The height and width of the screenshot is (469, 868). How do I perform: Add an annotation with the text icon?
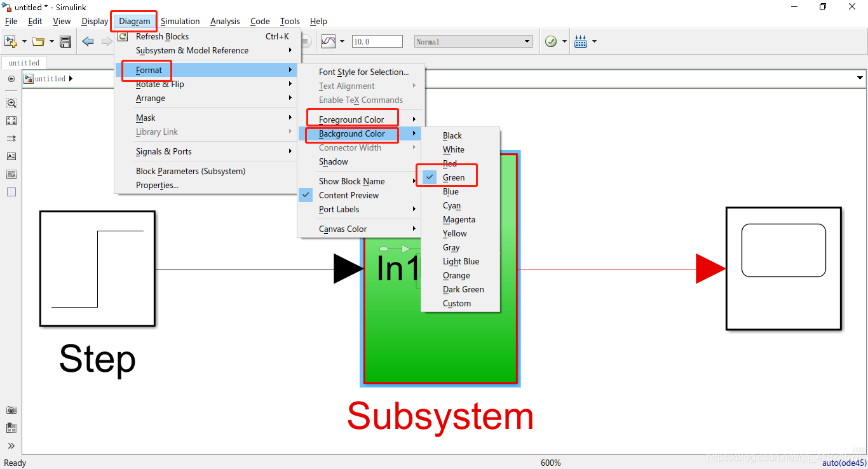[x=11, y=156]
